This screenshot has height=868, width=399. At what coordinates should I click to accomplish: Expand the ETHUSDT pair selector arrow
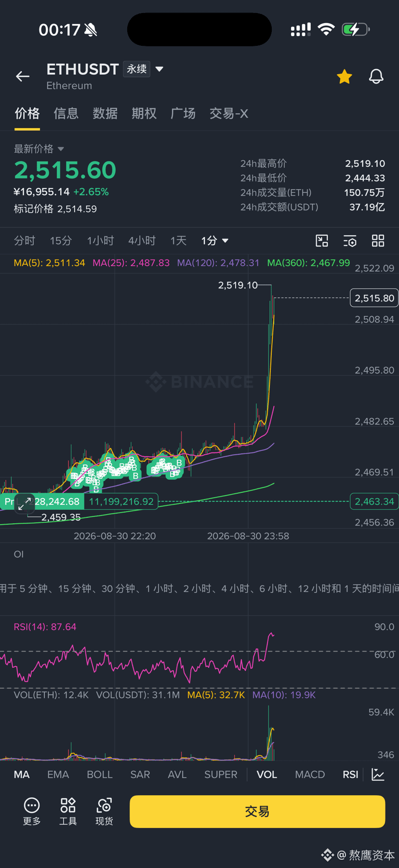click(160, 69)
